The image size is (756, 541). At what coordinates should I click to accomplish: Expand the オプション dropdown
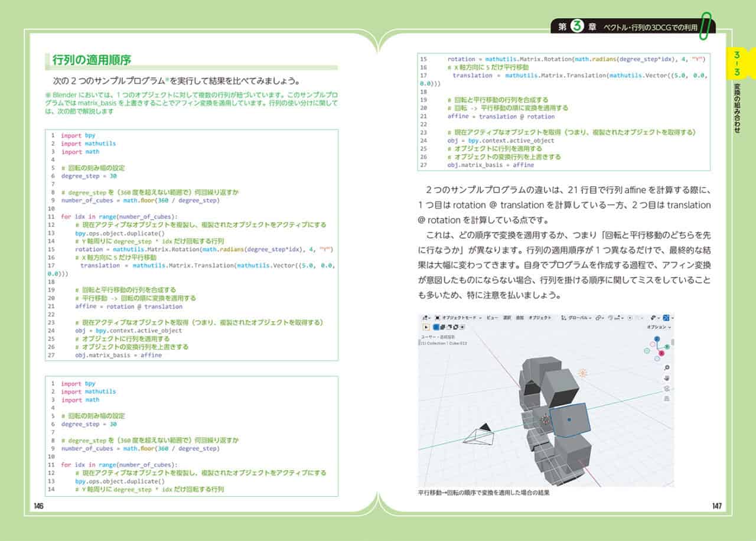(x=659, y=327)
